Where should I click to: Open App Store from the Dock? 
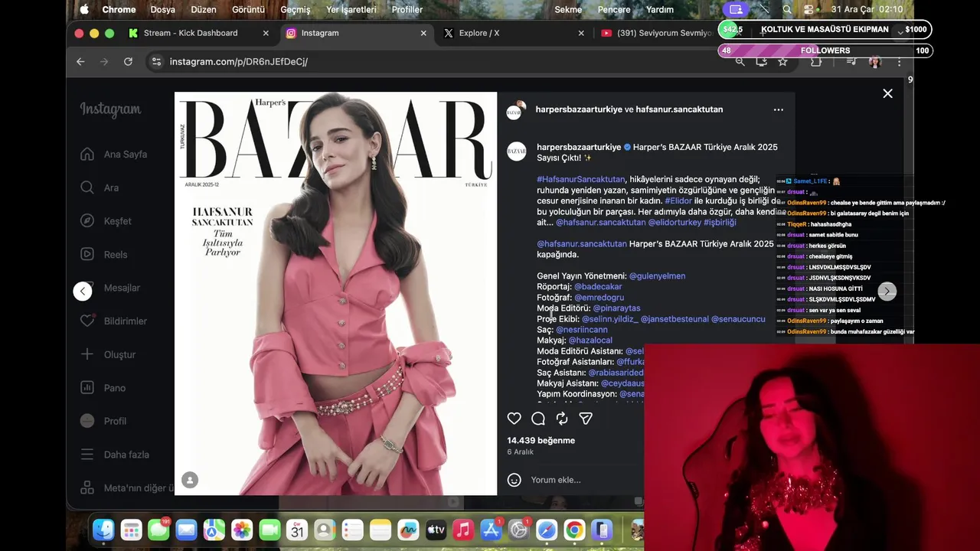click(491, 530)
